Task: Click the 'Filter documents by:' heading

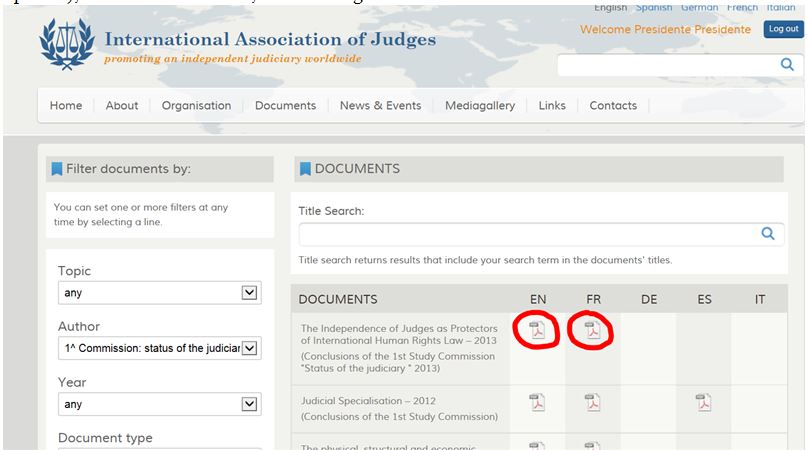Action: click(128, 169)
